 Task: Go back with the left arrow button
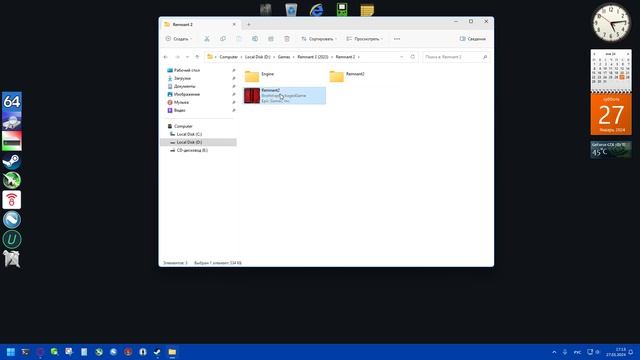point(165,57)
